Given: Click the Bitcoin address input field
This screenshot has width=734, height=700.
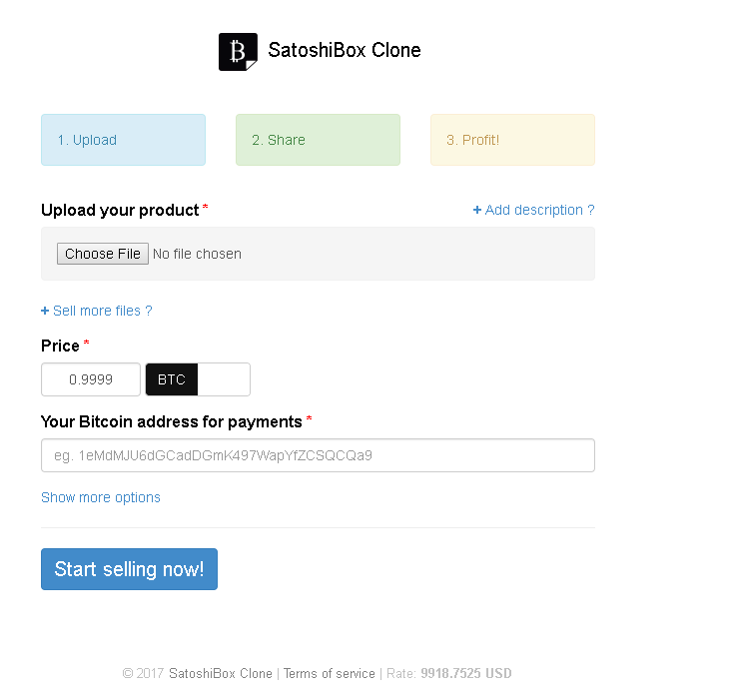Looking at the screenshot, I should (318, 455).
